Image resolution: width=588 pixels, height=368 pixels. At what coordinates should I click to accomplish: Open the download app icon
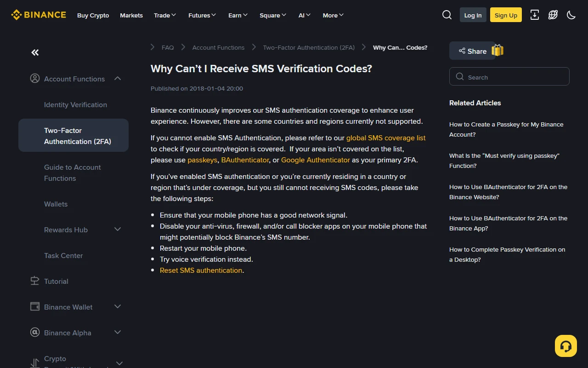click(535, 15)
